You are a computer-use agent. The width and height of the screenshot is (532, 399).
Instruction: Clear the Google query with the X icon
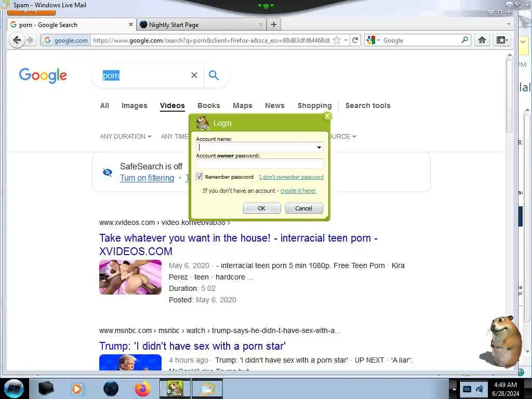[x=194, y=75]
